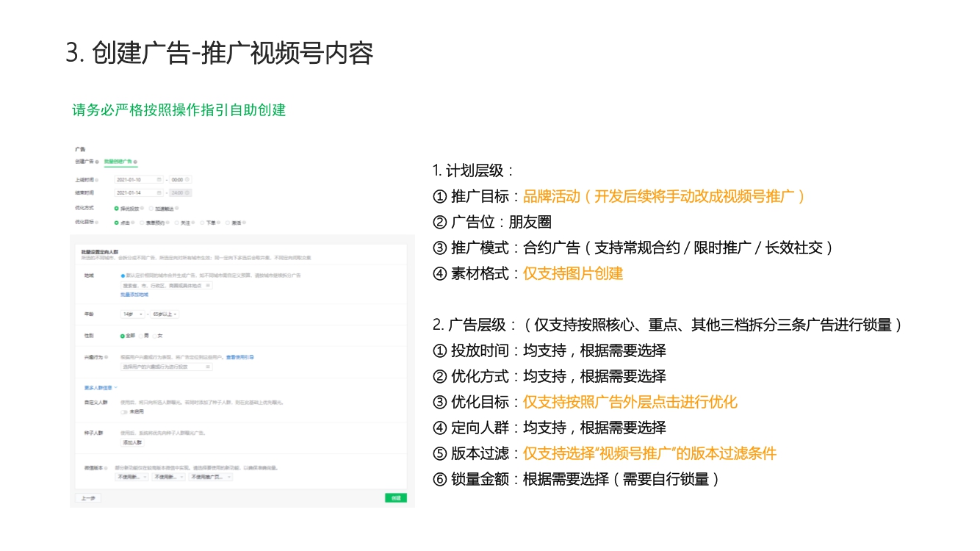This screenshot has width=980, height=551.
Task: Click the 添加人群 button for seed audience
Action: pos(132,443)
